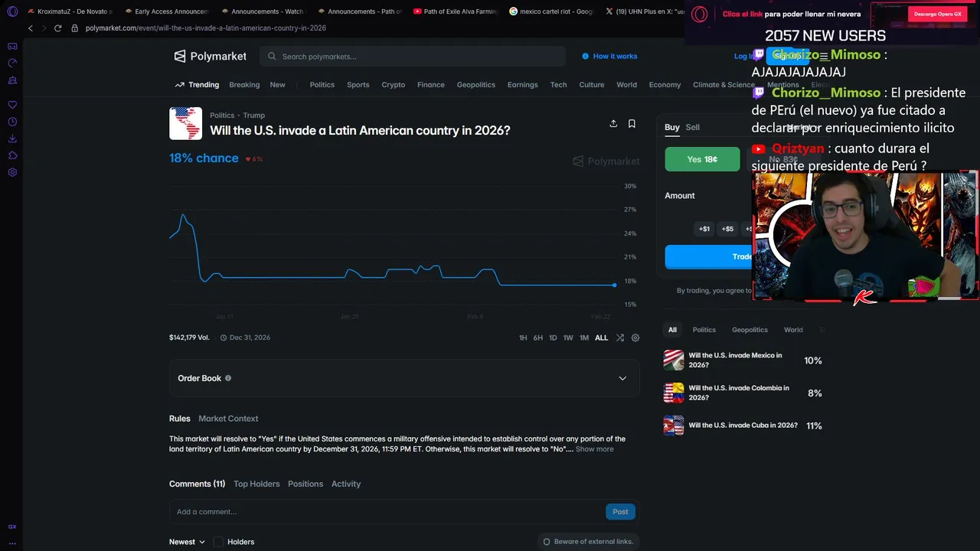This screenshot has height=551, width=980.
Task: Open the Crypto category
Action: (x=394, y=85)
